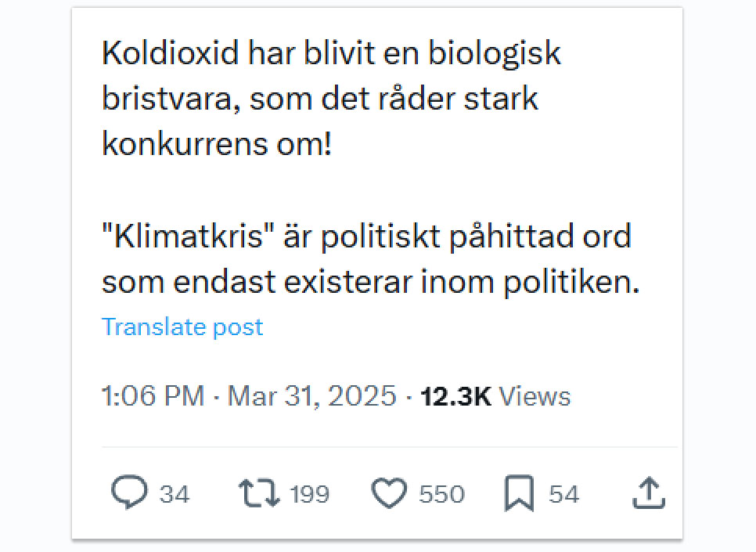Click the repost arrows icon
The image size is (756, 552).
259,493
